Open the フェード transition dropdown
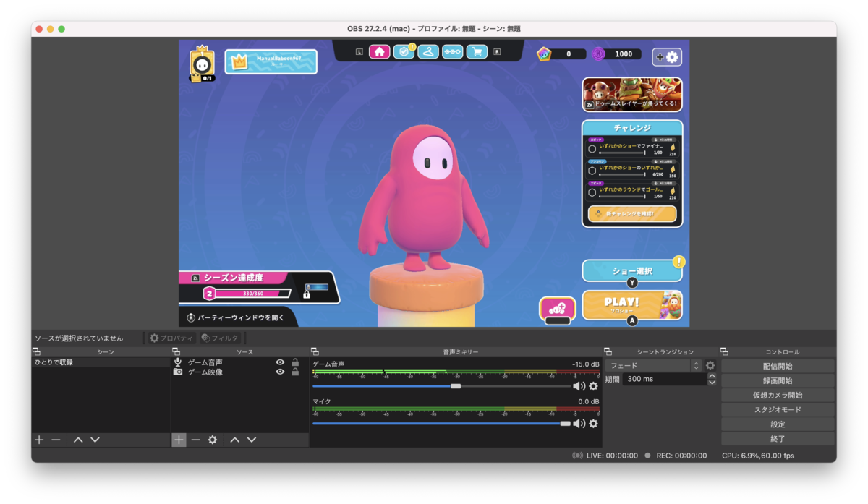Screen dimensions: 868x504 [x=654, y=366]
